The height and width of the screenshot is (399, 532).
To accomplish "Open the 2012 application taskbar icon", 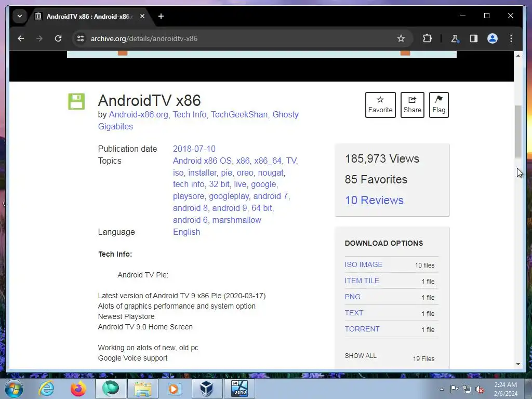I will [x=239, y=389].
